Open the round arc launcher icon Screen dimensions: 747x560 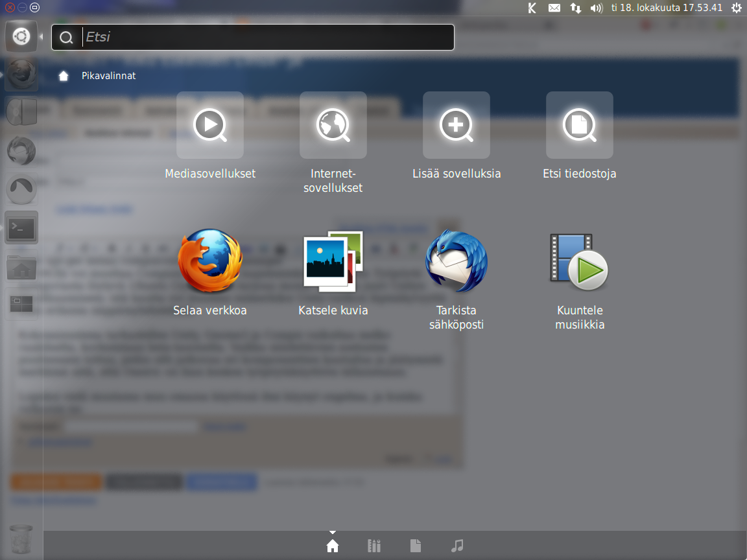21,189
